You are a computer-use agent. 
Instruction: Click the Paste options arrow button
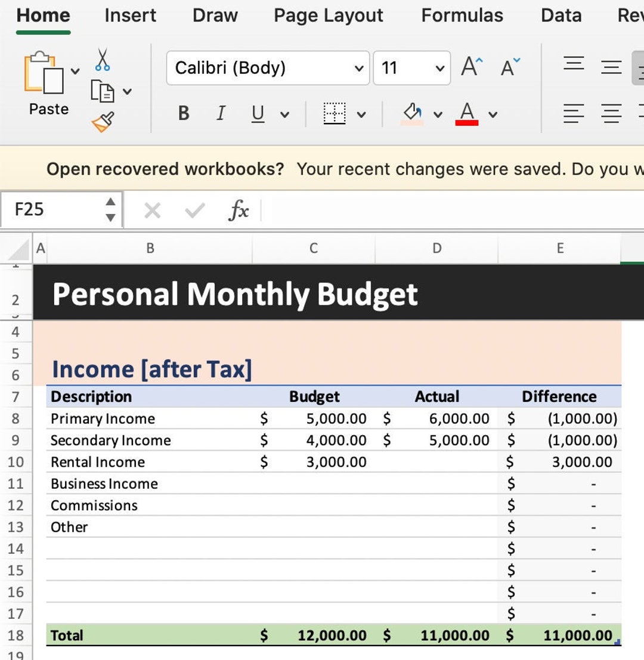point(76,70)
